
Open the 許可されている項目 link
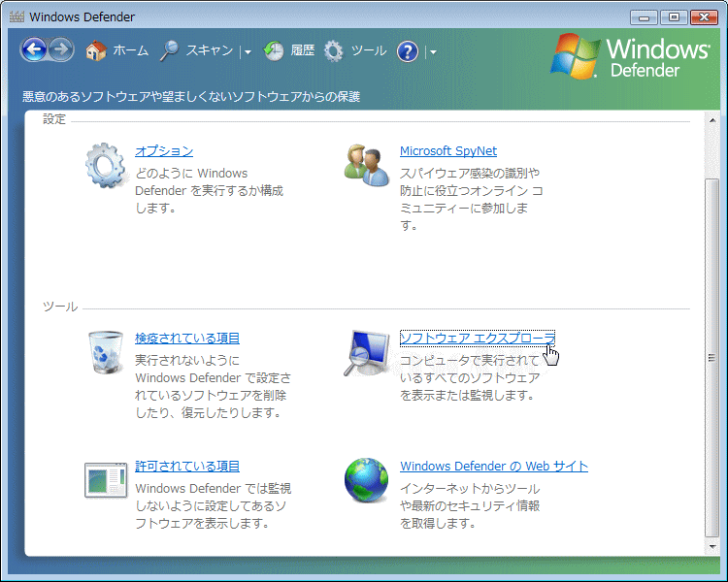tap(187, 466)
